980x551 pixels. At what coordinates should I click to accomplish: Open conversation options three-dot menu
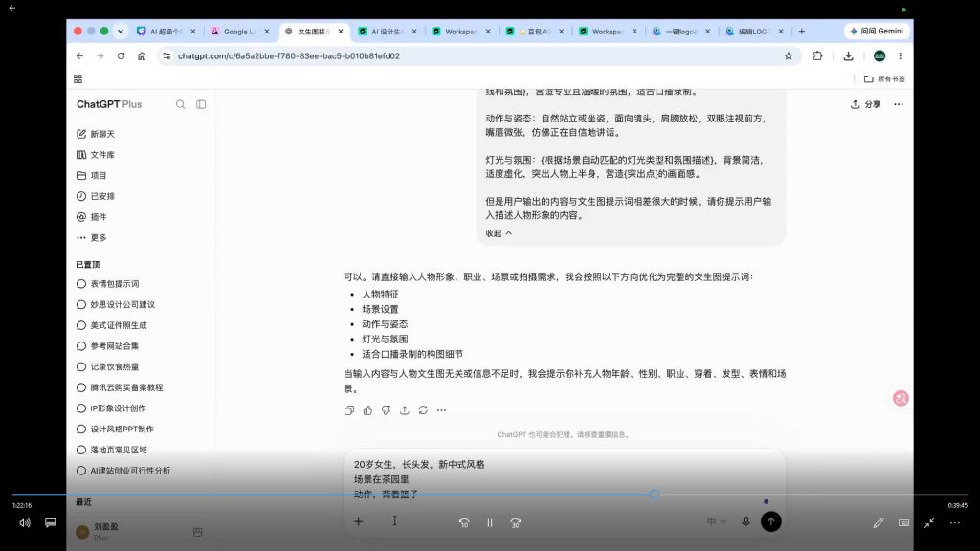point(898,104)
